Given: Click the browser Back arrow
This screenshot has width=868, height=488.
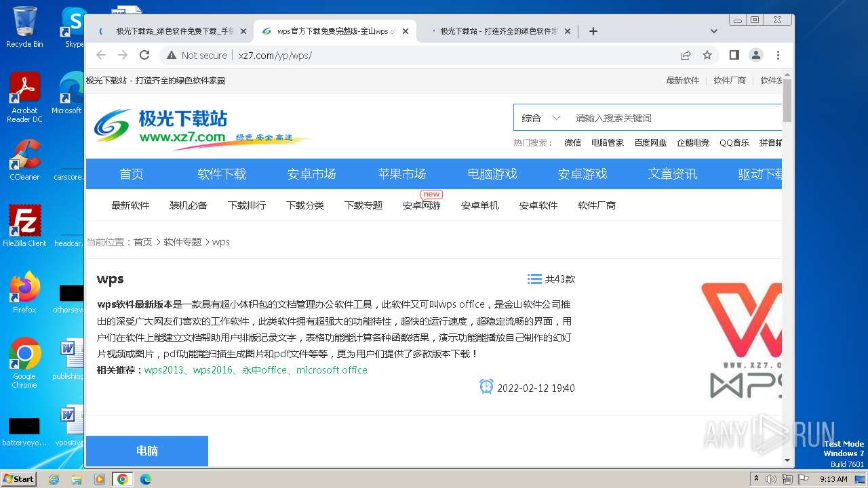Looking at the screenshot, I should point(101,55).
